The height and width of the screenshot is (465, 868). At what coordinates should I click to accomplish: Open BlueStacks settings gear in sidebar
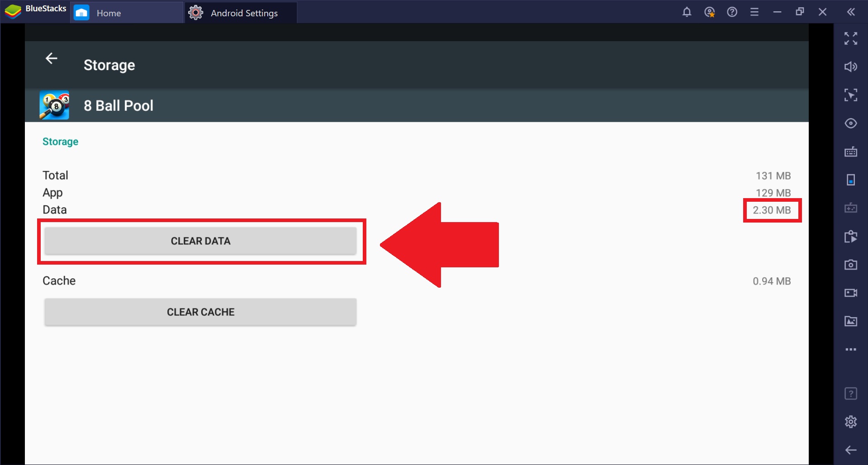point(851,422)
